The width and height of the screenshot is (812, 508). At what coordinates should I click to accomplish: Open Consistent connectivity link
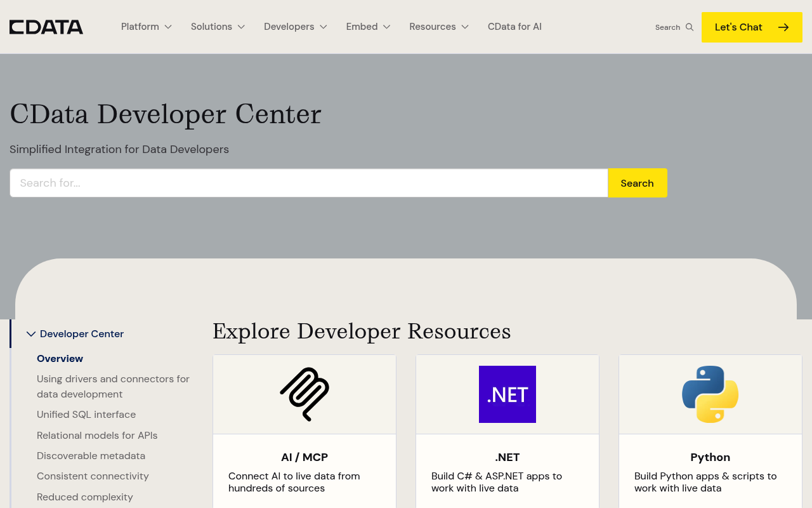pos(93,476)
